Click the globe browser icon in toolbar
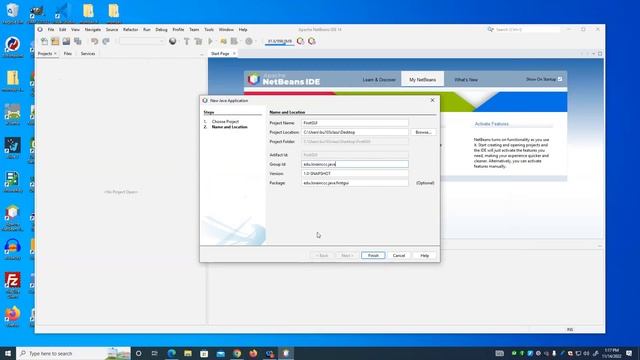 (173, 41)
